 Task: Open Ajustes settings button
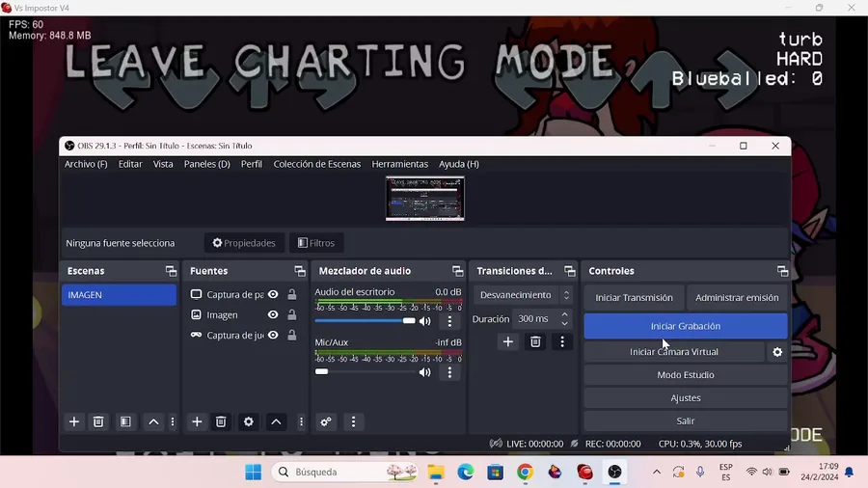pyautogui.click(x=686, y=398)
